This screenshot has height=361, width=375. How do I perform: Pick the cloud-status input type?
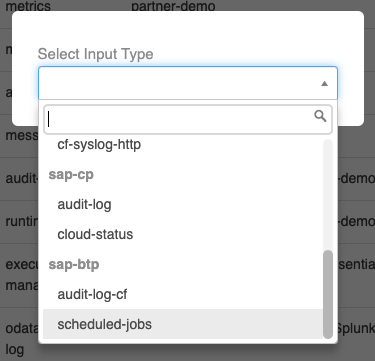point(95,234)
